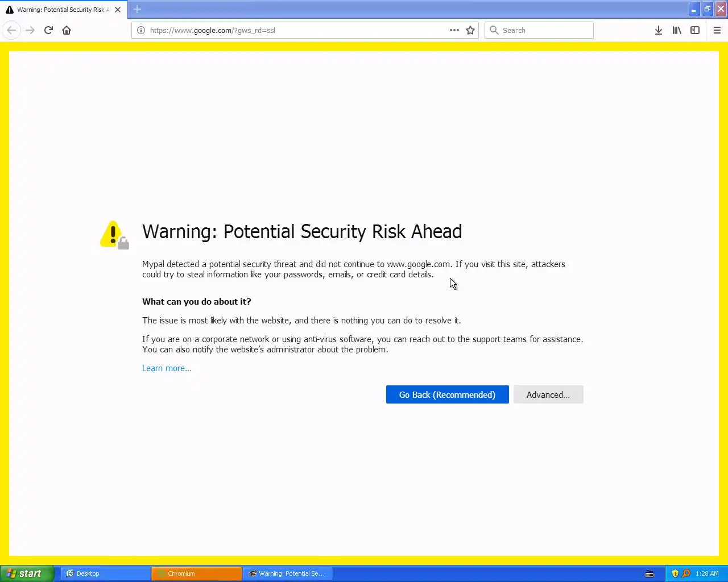Image resolution: width=728 pixels, height=582 pixels.
Task: Bookmark this page with the star
Action: pos(470,30)
